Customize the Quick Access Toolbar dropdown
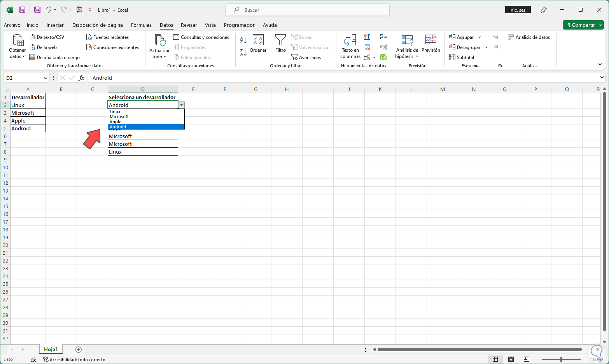This screenshot has height=364, width=609. point(90,10)
